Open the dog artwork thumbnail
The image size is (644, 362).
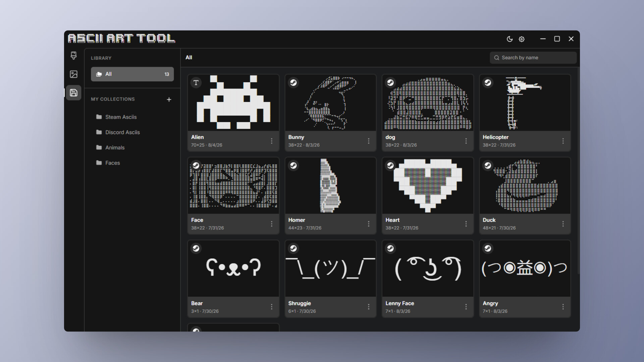click(428, 103)
